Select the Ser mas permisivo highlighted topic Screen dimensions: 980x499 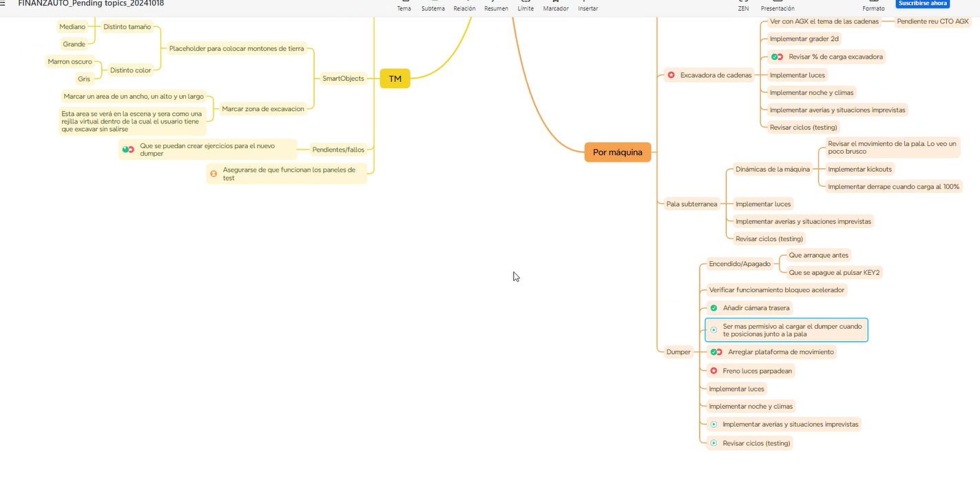[x=791, y=330]
